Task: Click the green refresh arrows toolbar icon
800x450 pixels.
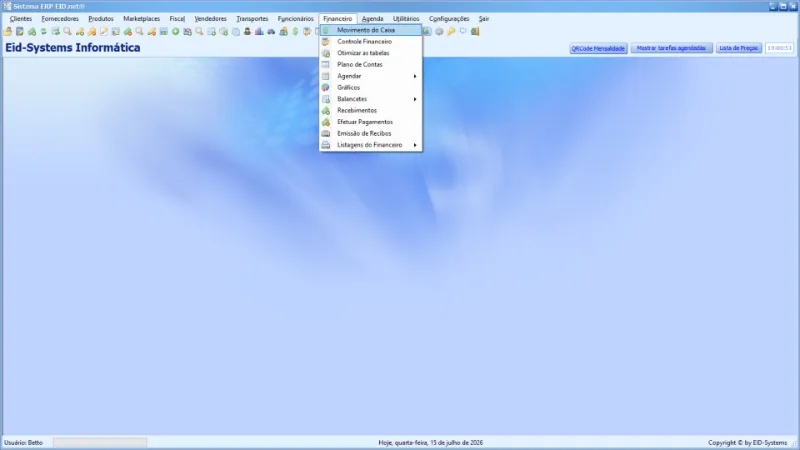Action: 44,32
